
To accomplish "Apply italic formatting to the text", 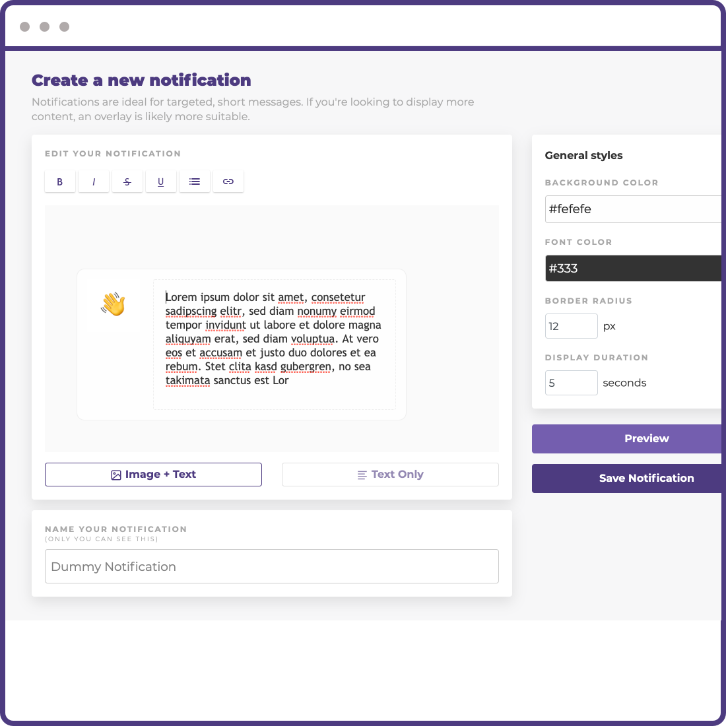I will pyautogui.click(x=94, y=182).
